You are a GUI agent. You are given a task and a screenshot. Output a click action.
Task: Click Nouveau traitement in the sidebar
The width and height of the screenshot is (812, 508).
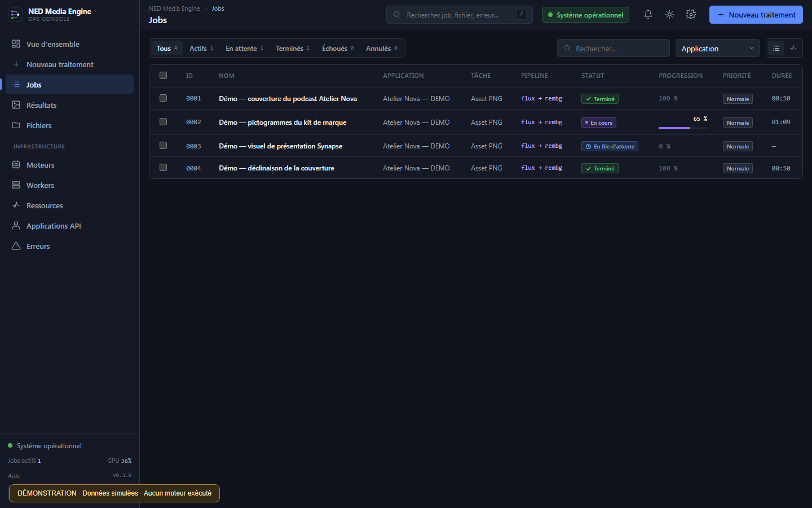69,64
